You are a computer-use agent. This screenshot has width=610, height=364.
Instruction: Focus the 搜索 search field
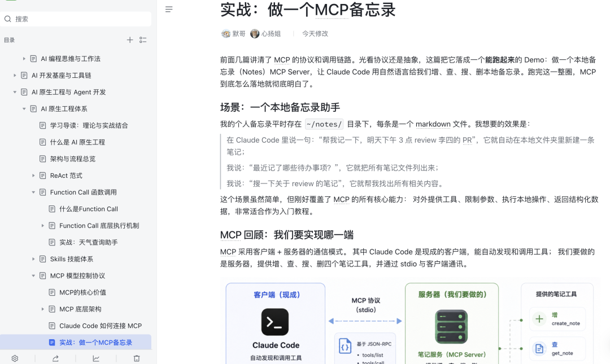pyautogui.click(x=76, y=19)
